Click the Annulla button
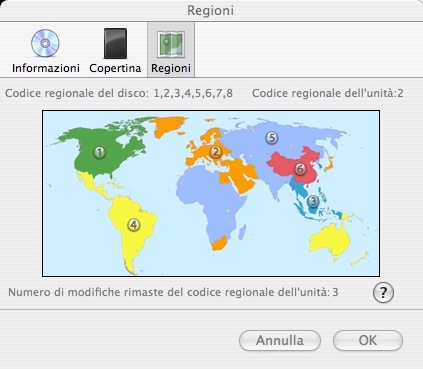423x369 pixels. 280,340
